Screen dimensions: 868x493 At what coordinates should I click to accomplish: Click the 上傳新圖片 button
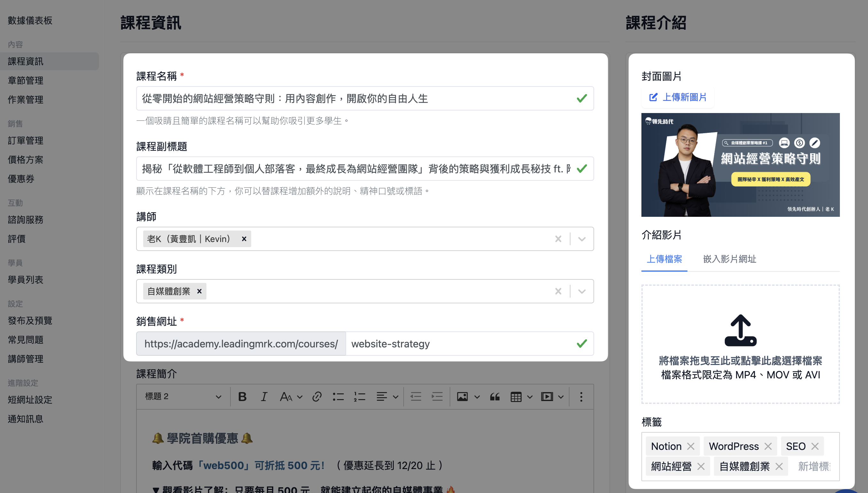(x=678, y=97)
